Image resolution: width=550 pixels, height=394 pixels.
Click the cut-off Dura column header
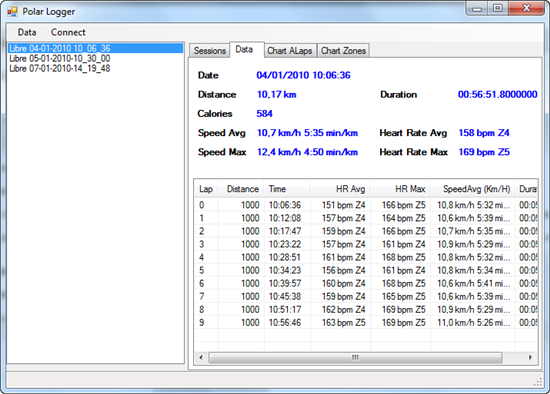point(526,189)
